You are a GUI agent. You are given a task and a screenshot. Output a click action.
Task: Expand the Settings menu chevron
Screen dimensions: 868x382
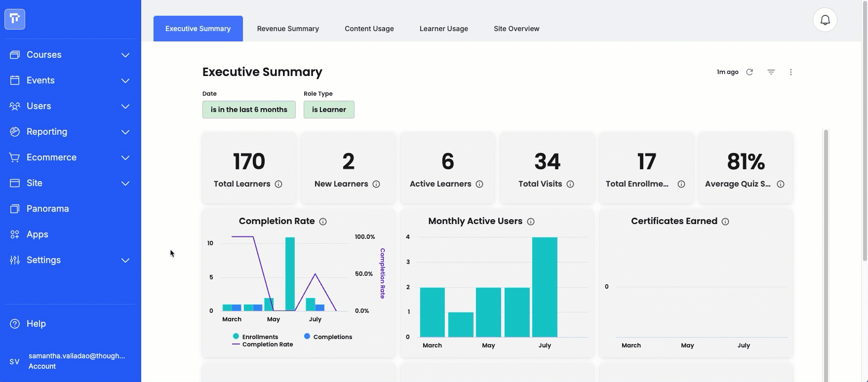[125, 260]
